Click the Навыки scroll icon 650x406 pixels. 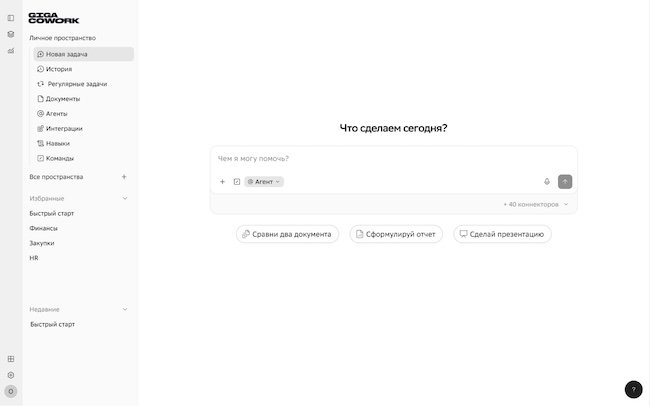[40, 143]
